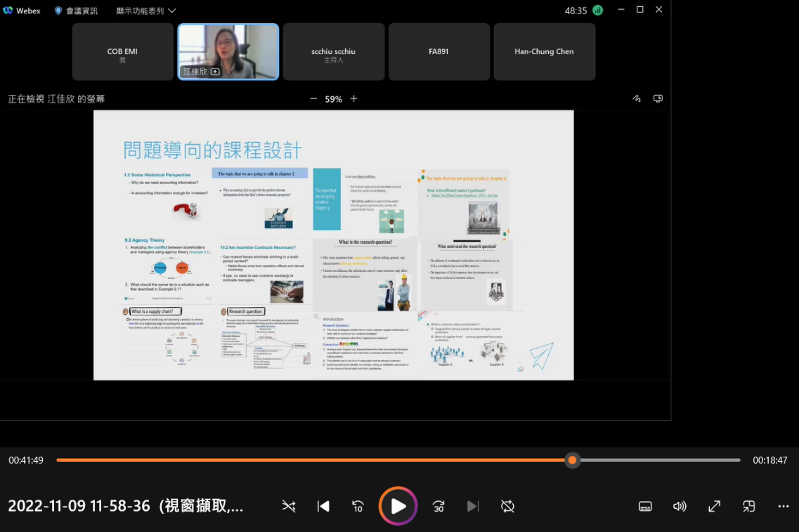This screenshot has height=532, width=799.
Task: Toggle subtitles and captions
Action: [x=645, y=506]
